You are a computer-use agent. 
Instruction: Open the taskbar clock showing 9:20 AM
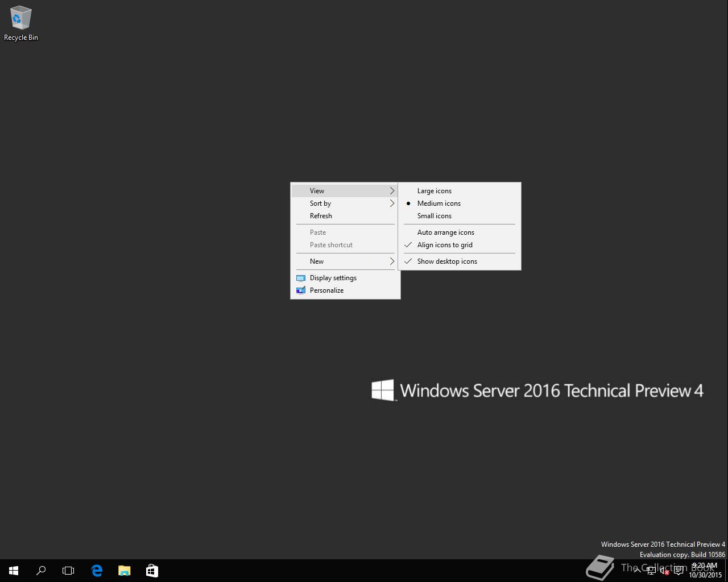(x=705, y=571)
